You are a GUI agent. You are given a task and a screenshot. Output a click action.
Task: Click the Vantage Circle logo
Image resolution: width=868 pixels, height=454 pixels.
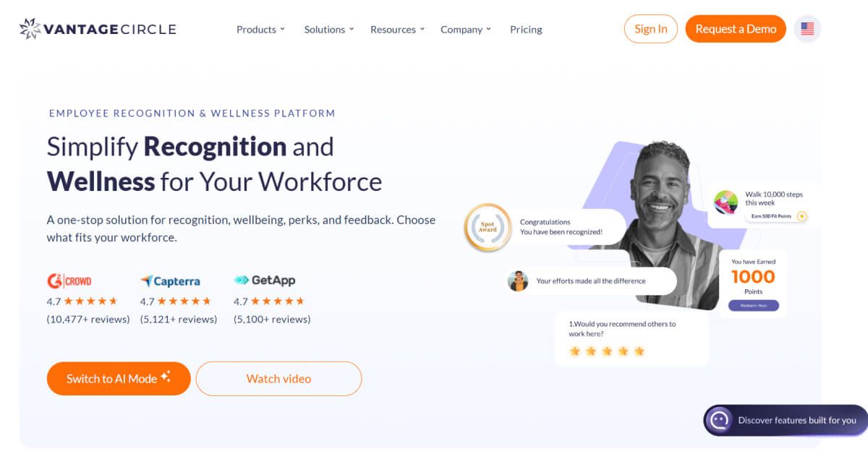coord(96,29)
